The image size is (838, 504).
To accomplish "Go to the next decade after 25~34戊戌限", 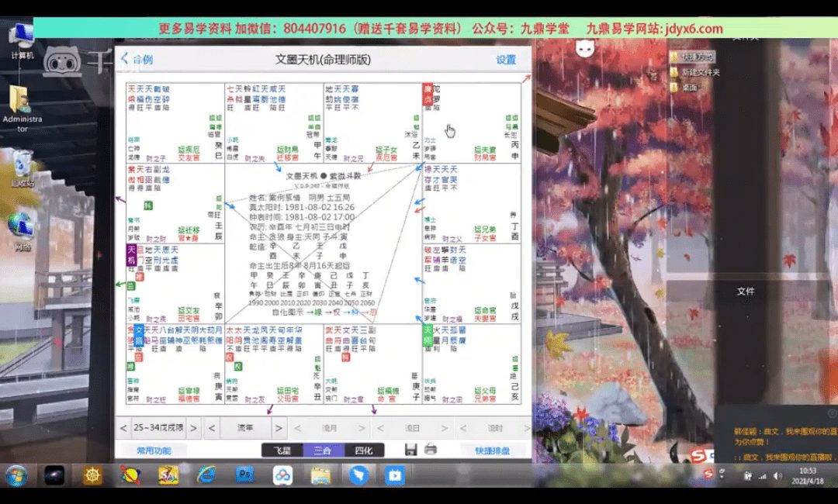I will click(x=193, y=428).
